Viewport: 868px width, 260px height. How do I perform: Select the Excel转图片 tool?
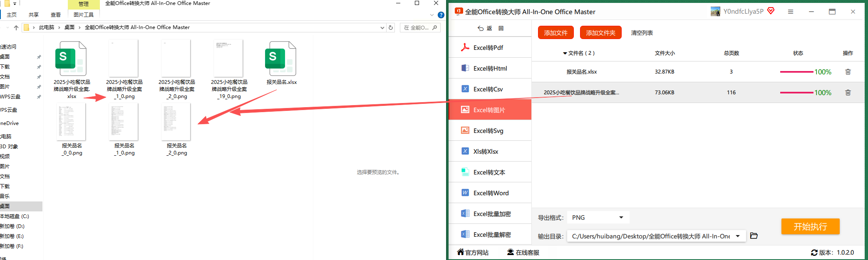click(x=490, y=110)
